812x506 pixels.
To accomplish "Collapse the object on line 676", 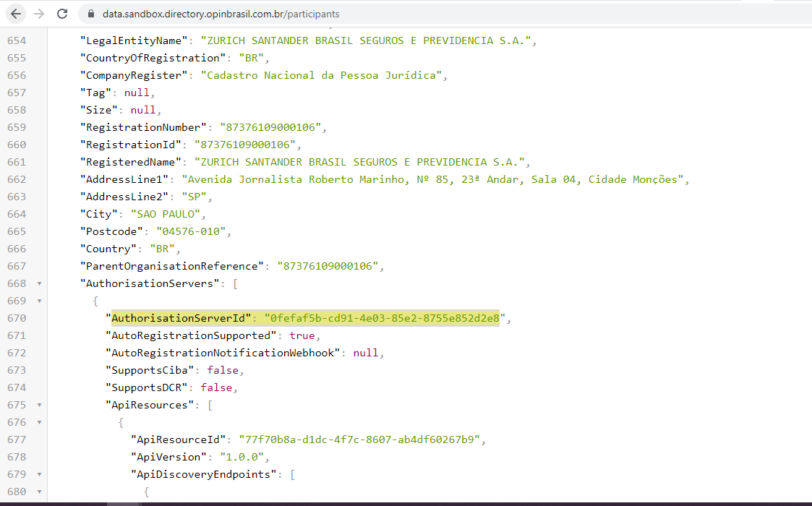I will pos(39,422).
